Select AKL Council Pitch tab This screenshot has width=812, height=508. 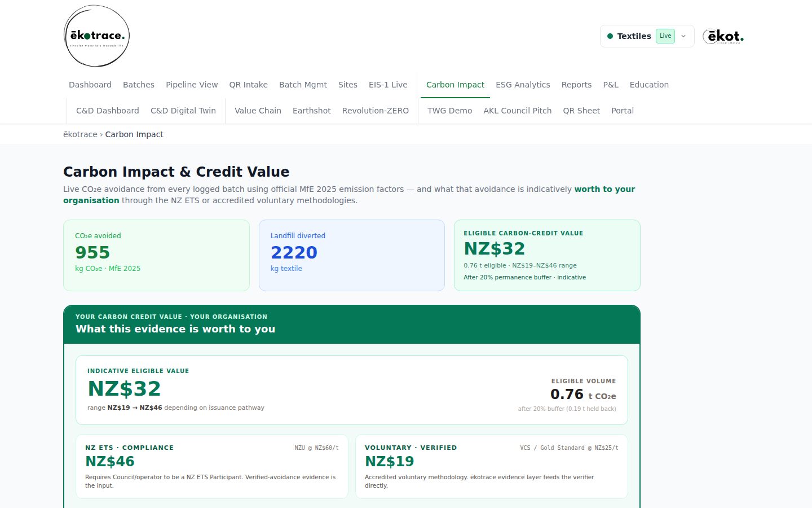pos(518,111)
